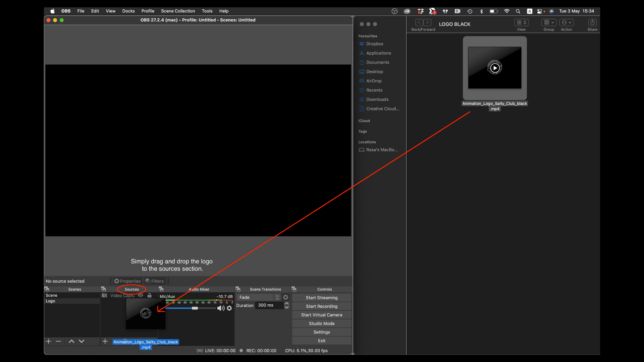Screen dimensions: 644x362
Task: Open the File menu
Action: point(81,11)
